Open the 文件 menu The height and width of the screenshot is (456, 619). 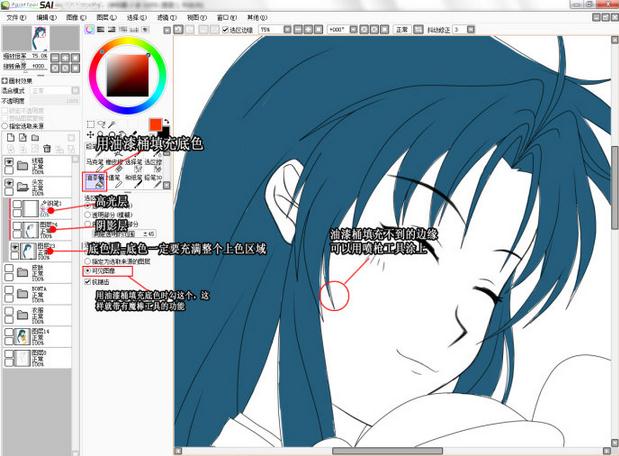coord(16,17)
